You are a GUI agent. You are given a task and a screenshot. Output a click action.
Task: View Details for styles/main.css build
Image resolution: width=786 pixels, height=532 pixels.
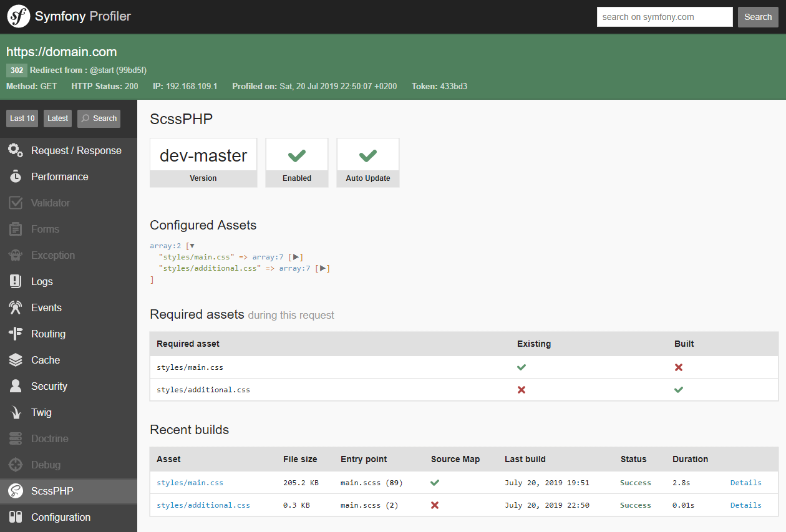pyautogui.click(x=746, y=483)
